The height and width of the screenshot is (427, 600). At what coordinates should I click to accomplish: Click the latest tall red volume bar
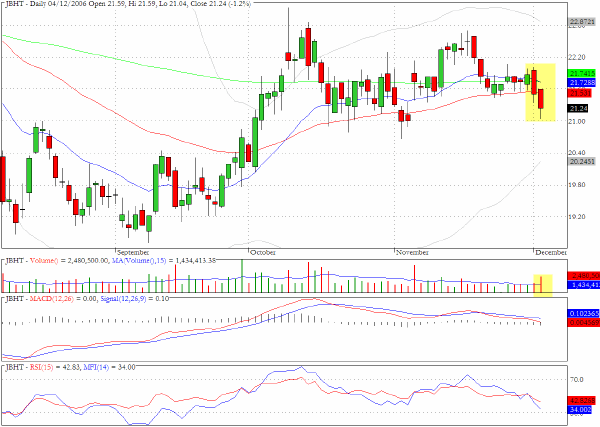541,285
